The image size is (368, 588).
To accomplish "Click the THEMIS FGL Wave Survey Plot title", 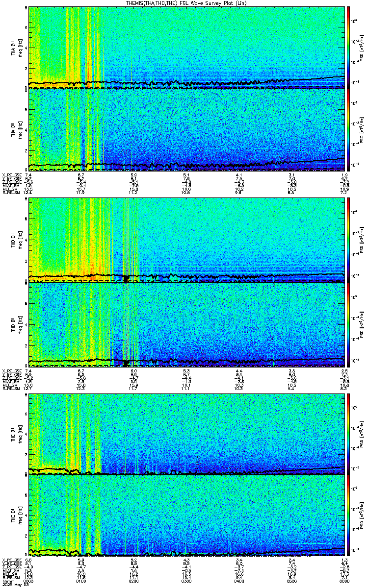I will pos(186,3).
